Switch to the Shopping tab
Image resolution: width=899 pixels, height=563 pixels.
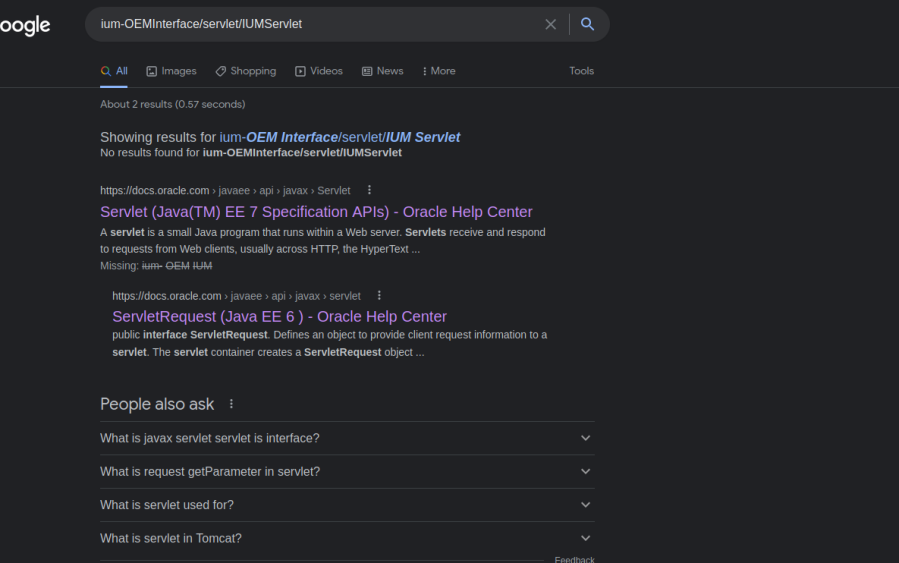click(x=245, y=71)
